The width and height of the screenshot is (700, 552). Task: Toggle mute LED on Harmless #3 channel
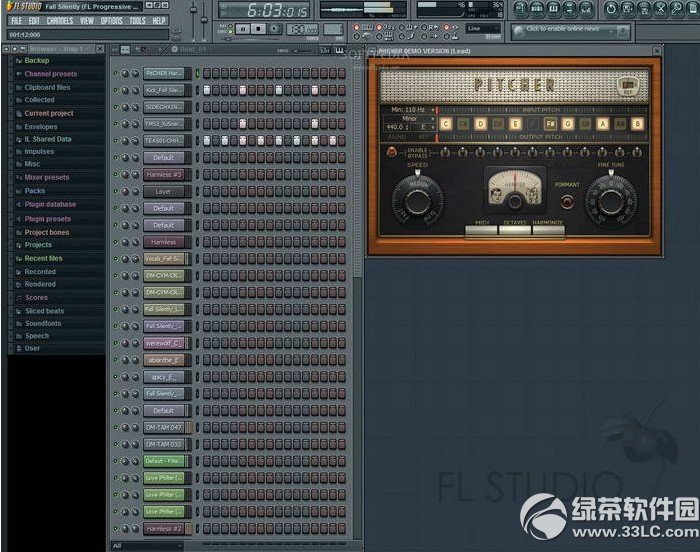pyautogui.click(x=116, y=174)
